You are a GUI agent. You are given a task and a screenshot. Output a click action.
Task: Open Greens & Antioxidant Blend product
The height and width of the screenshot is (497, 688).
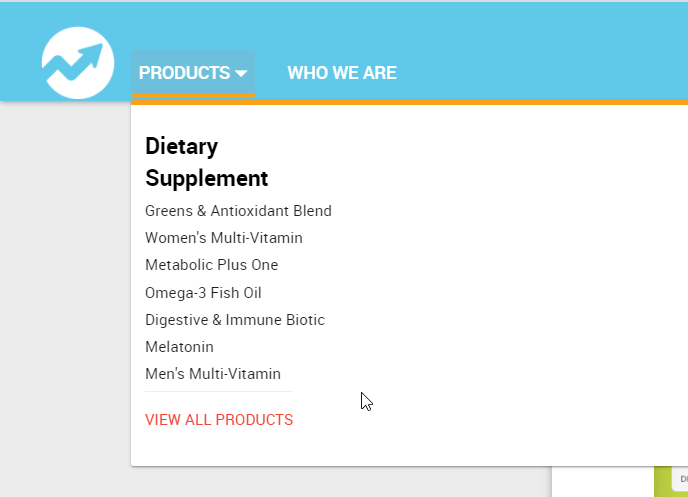[x=238, y=211]
